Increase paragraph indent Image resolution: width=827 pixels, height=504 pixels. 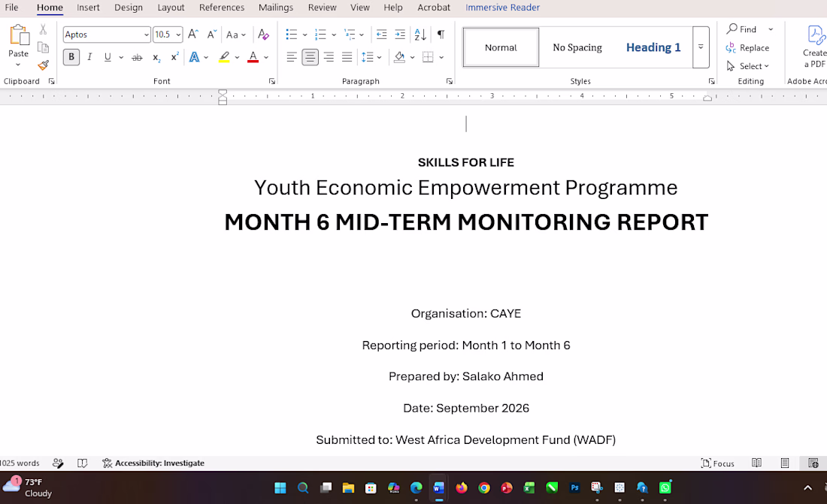point(400,35)
